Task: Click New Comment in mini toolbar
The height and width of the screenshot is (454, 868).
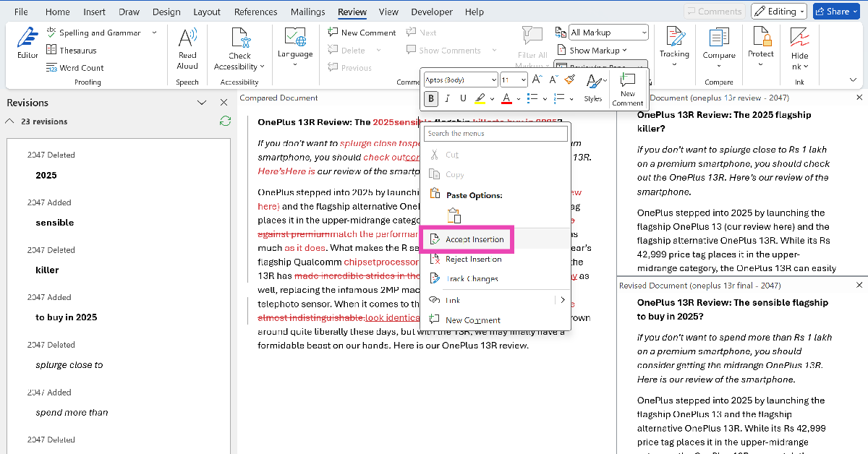Action: tap(628, 88)
